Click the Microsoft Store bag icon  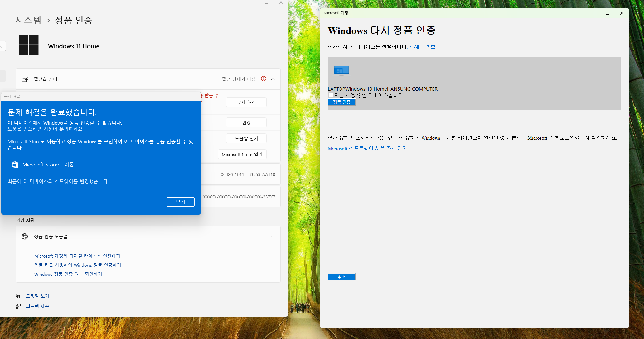pyautogui.click(x=15, y=165)
